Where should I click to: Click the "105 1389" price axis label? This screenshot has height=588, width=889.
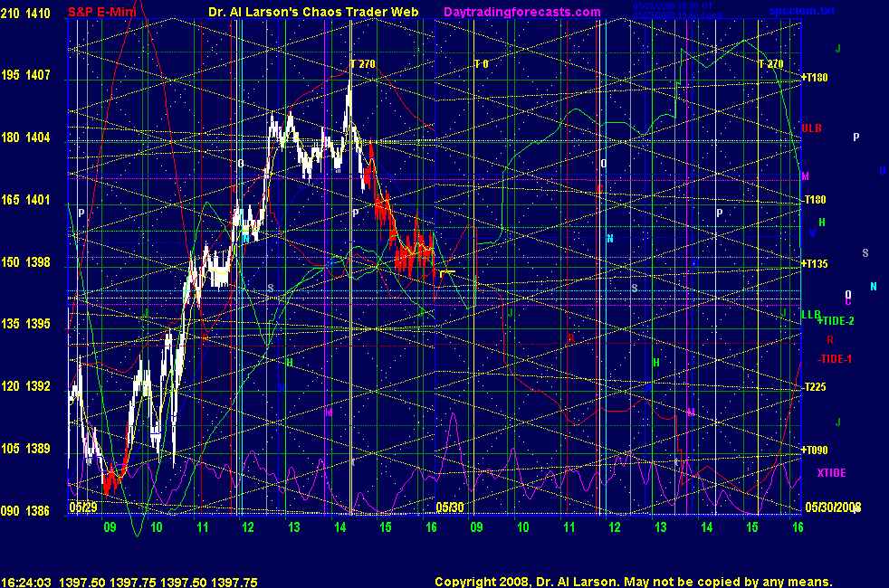click(x=25, y=449)
